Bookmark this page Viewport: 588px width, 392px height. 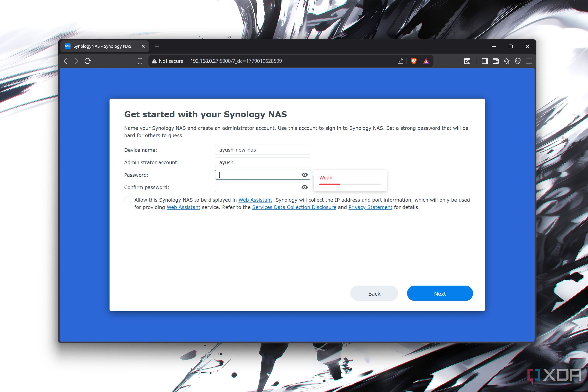point(140,61)
